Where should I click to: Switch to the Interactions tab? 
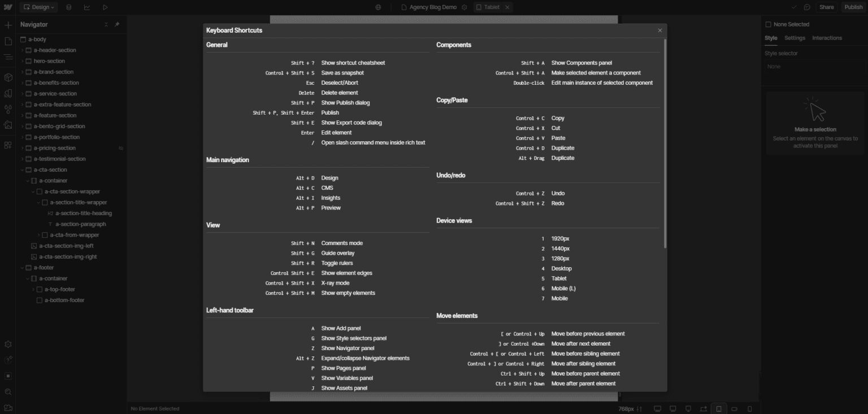pyautogui.click(x=827, y=38)
